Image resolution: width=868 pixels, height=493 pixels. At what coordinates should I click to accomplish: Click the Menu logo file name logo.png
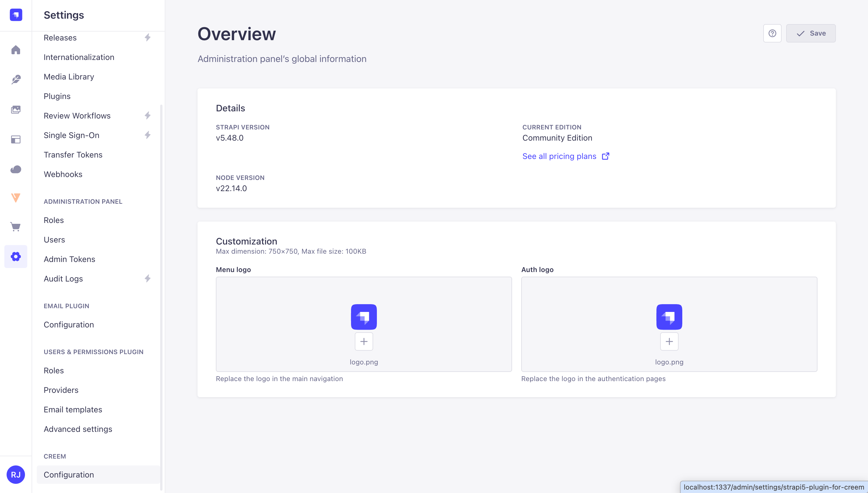364,362
